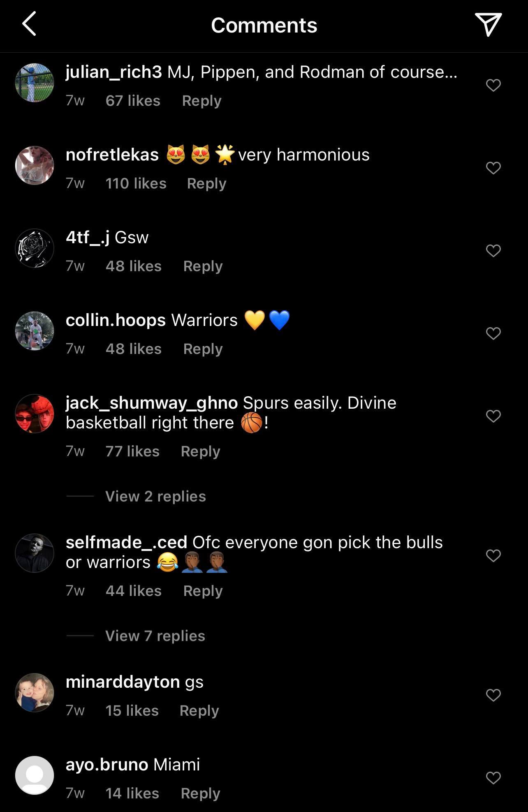Reply to nofretlekas's very harmonious comment
Image resolution: width=528 pixels, height=812 pixels.
[x=206, y=184]
